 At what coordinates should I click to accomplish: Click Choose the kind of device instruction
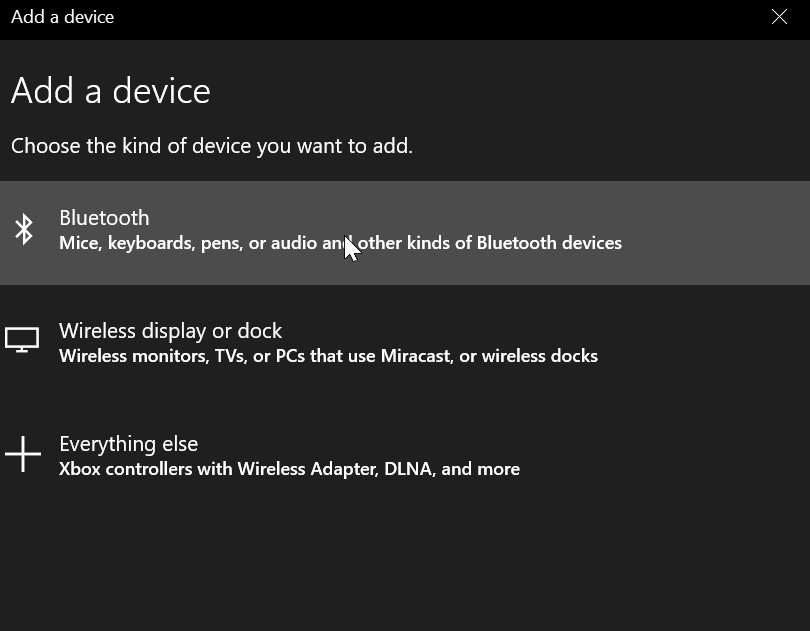click(x=212, y=146)
